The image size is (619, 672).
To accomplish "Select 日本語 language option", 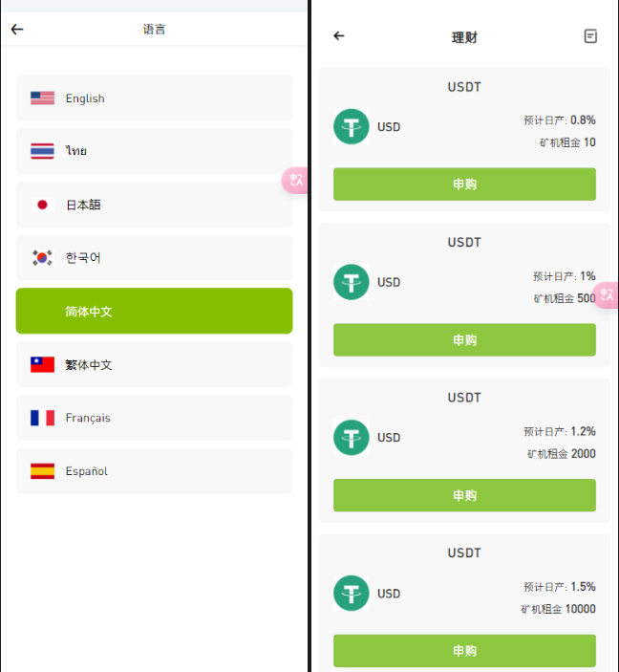I will 154,205.
